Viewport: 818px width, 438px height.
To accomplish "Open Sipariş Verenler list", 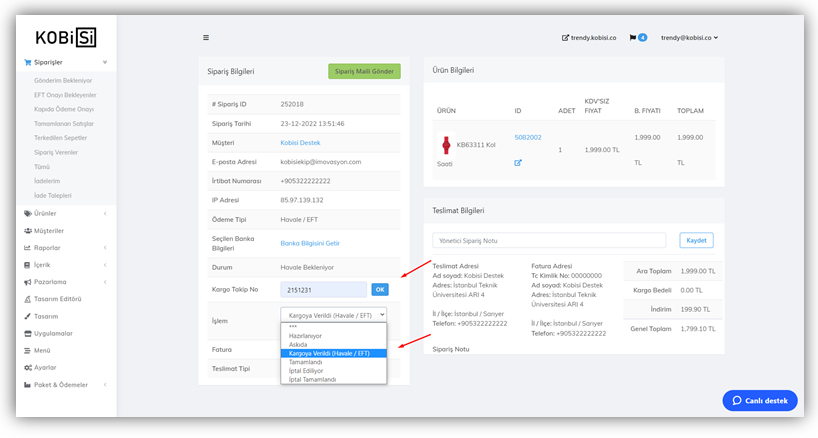I will pyautogui.click(x=56, y=153).
